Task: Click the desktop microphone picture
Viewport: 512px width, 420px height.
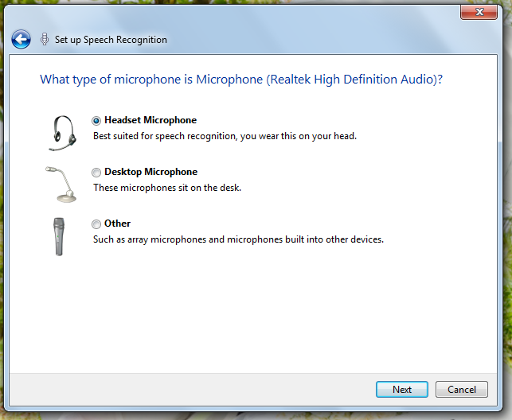Action: click(61, 185)
